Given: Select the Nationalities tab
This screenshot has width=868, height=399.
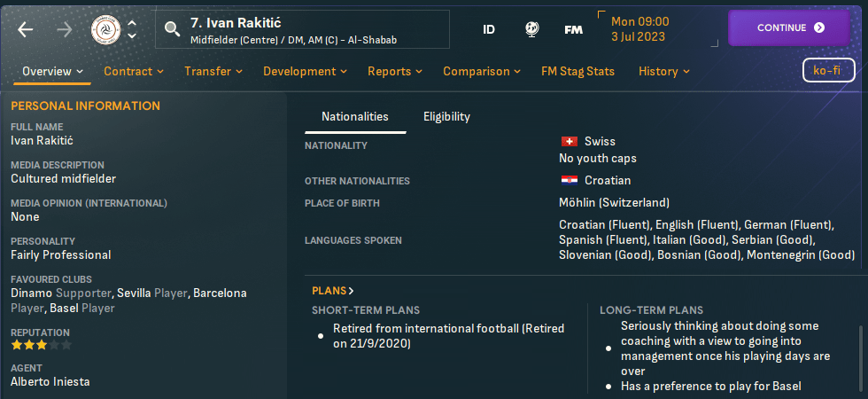Looking at the screenshot, I should 354,116.
